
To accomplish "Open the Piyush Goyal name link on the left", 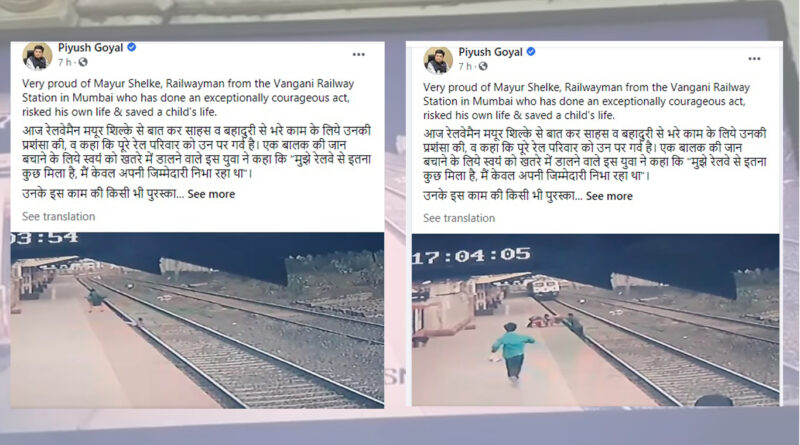I will pos(90,47).
